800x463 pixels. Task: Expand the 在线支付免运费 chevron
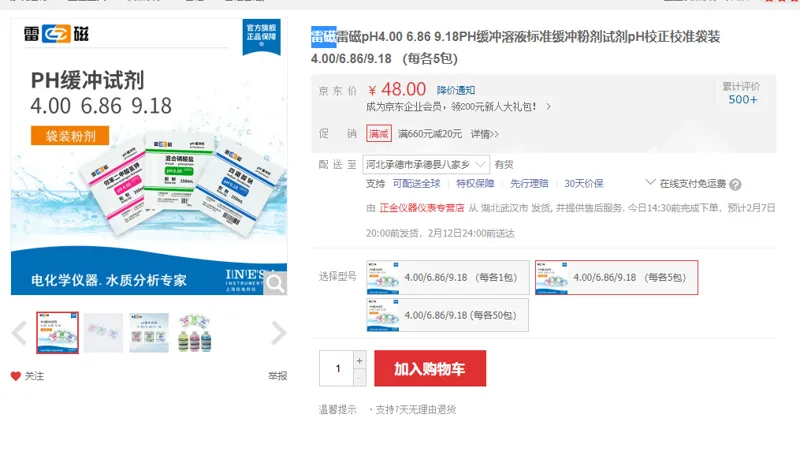[650, 182]
